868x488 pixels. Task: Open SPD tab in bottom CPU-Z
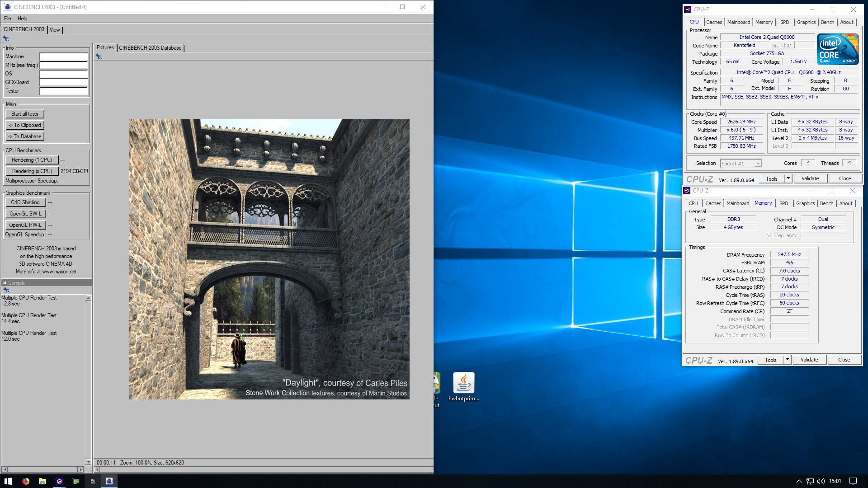tap(784, 203)
